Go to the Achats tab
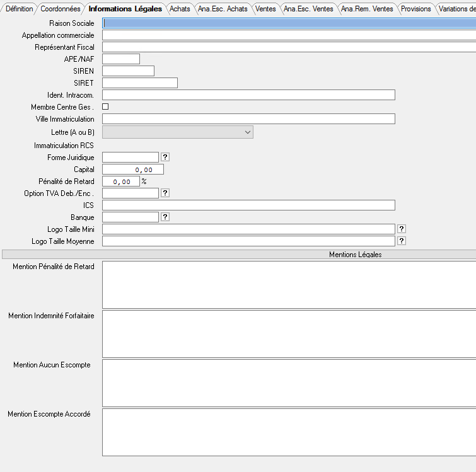 pos(180,9)
